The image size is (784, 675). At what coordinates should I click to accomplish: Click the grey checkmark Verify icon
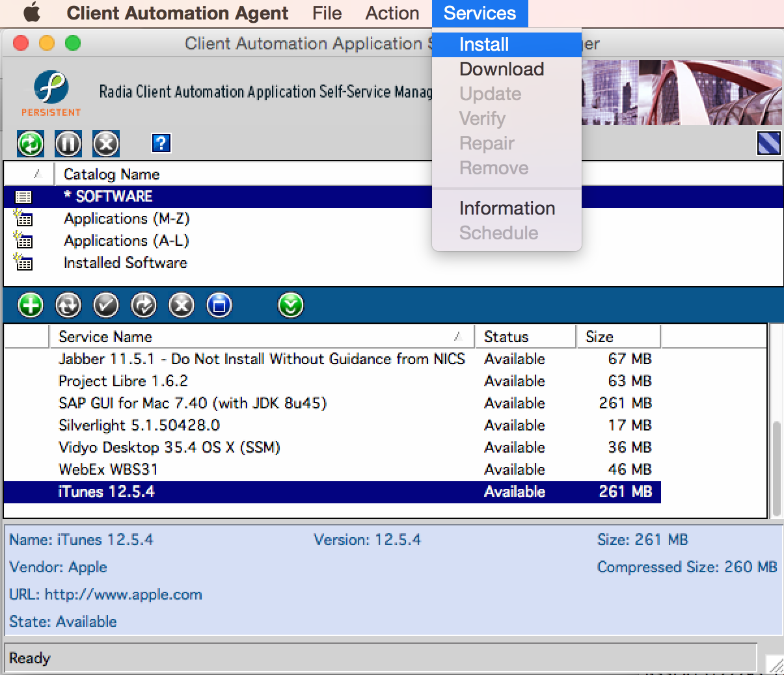pyautogui.click(x=106, y=305)
